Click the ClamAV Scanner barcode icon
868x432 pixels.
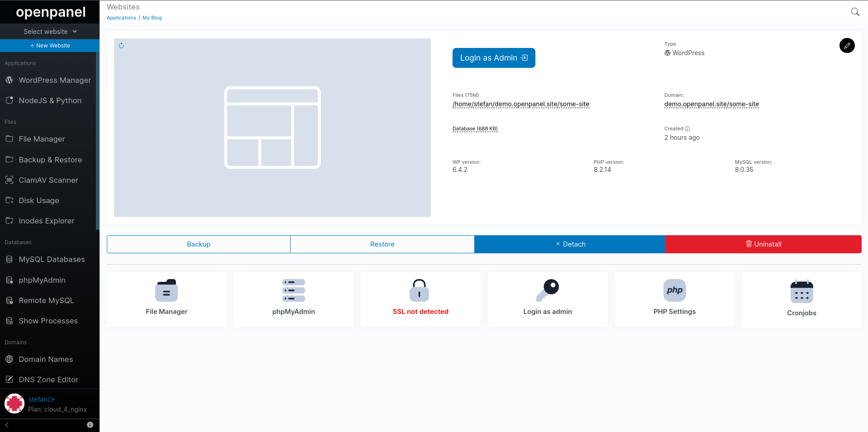[x=9, y=180]
